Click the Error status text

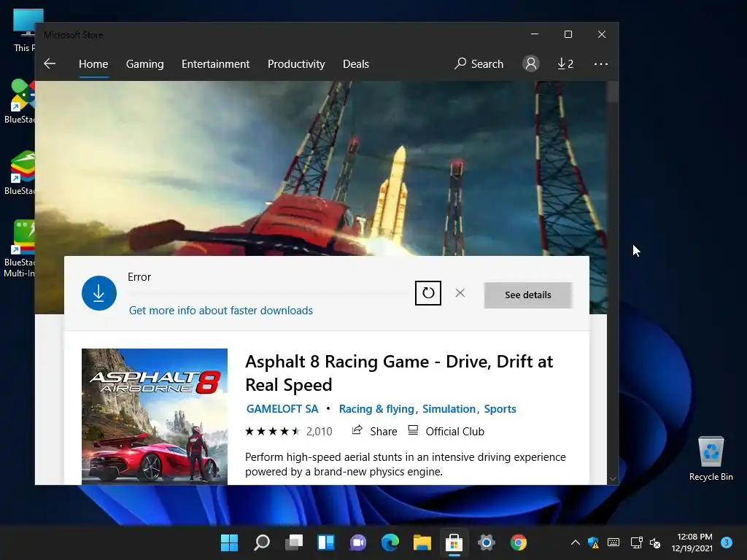pos(139,276)
